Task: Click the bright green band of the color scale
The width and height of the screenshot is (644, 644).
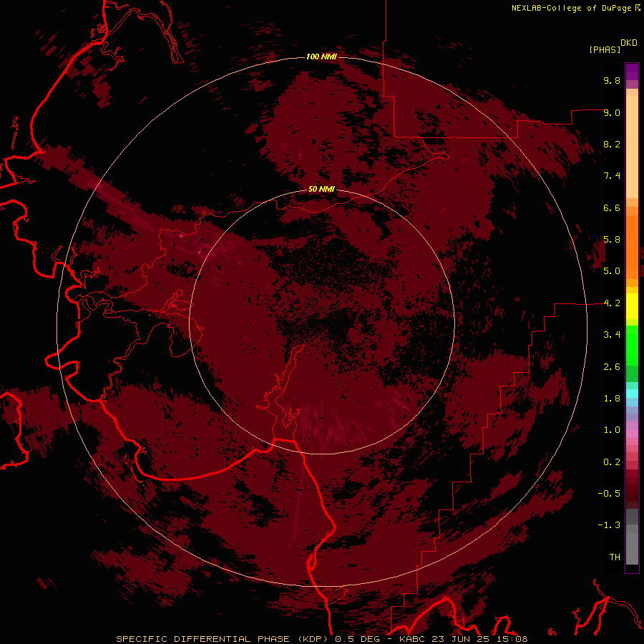Action: 632,345
